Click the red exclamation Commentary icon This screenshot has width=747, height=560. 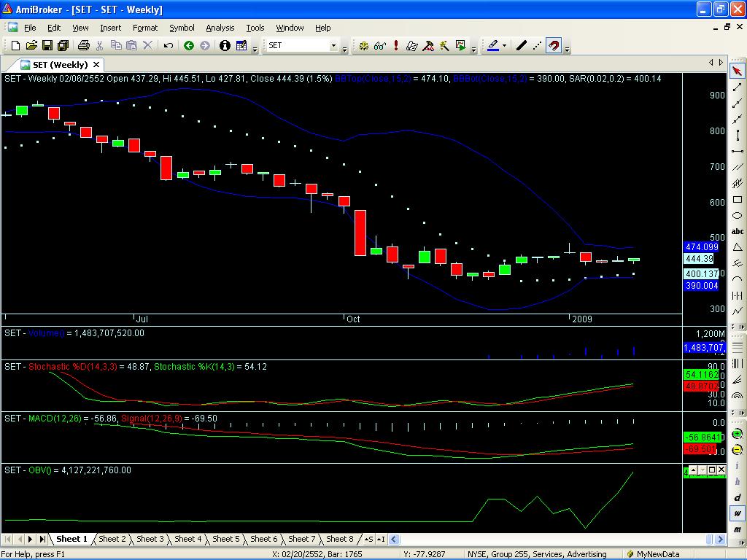pyautogui.click(x=396, y=46)
